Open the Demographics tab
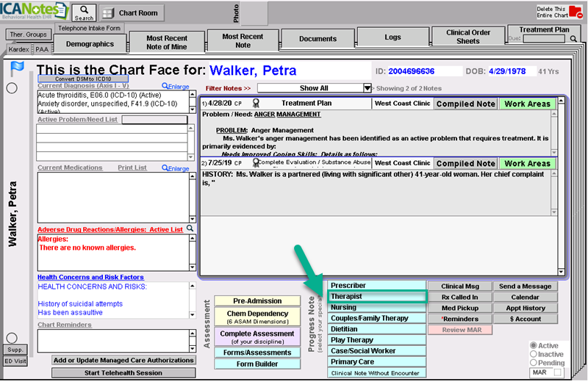This screenshot has height=382, width=588. click(x=90, y=44)
